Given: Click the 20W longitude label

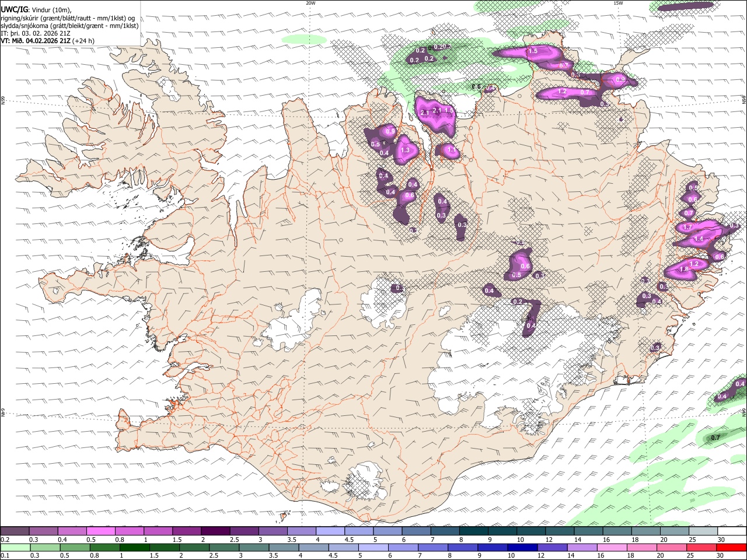Looking at the screenshot, I should [x=310, y=3].
